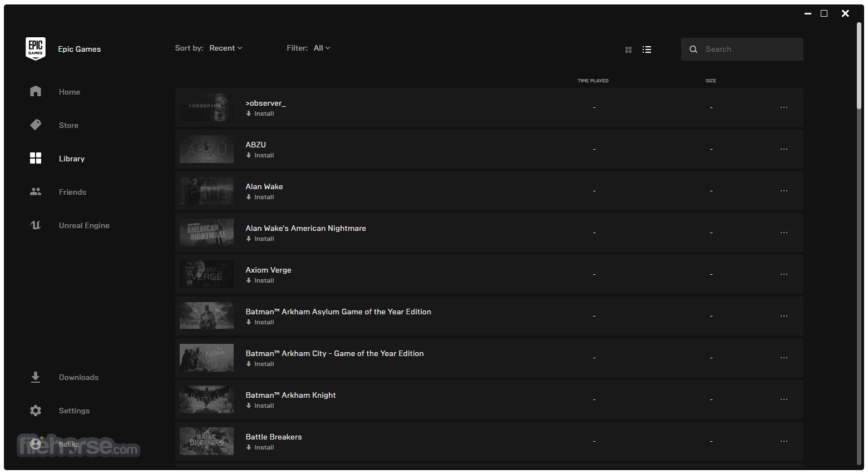Screen dimensions: 868x474
Task: Open options for Batman Arkham City
Action: tap(784, 358)
